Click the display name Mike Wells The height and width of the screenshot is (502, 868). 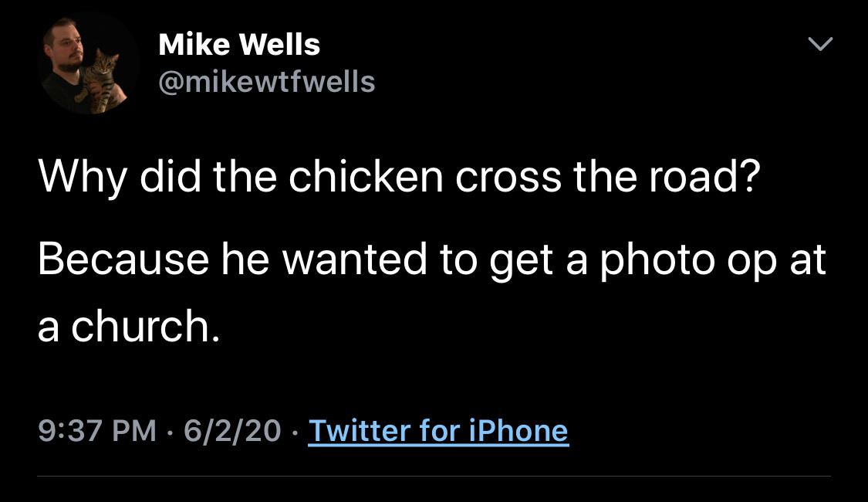(238, 45)
